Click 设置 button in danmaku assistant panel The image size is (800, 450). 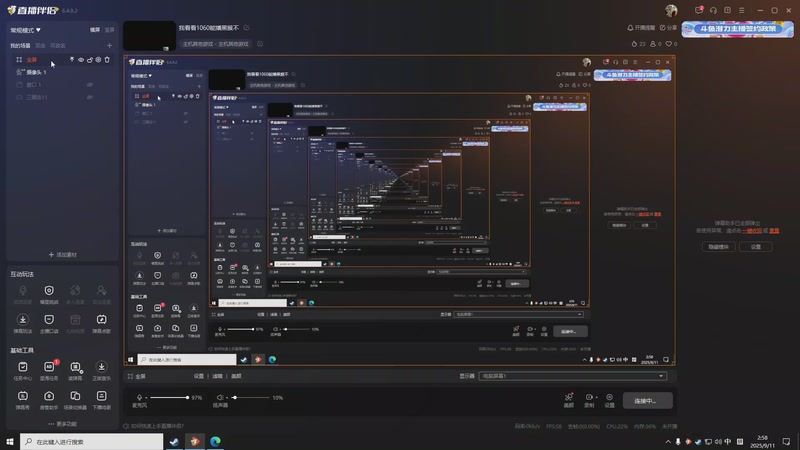[x=756, y=247]
